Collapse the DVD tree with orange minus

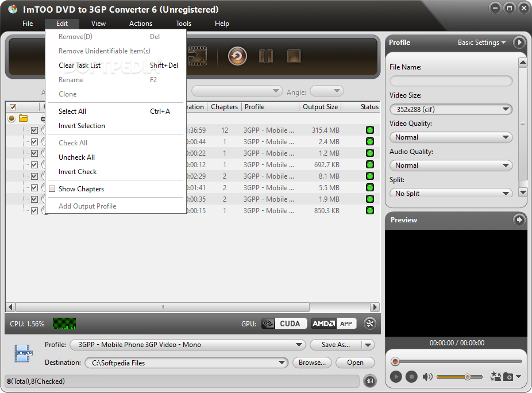point(11,118)
